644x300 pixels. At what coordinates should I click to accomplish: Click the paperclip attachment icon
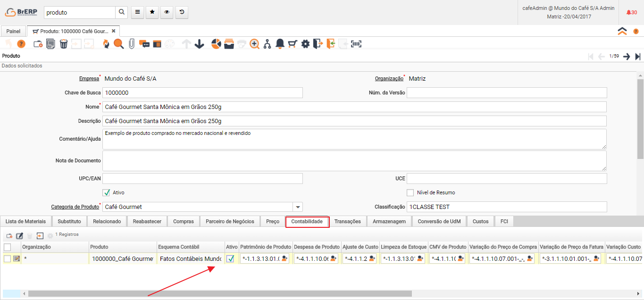point(131,44)
